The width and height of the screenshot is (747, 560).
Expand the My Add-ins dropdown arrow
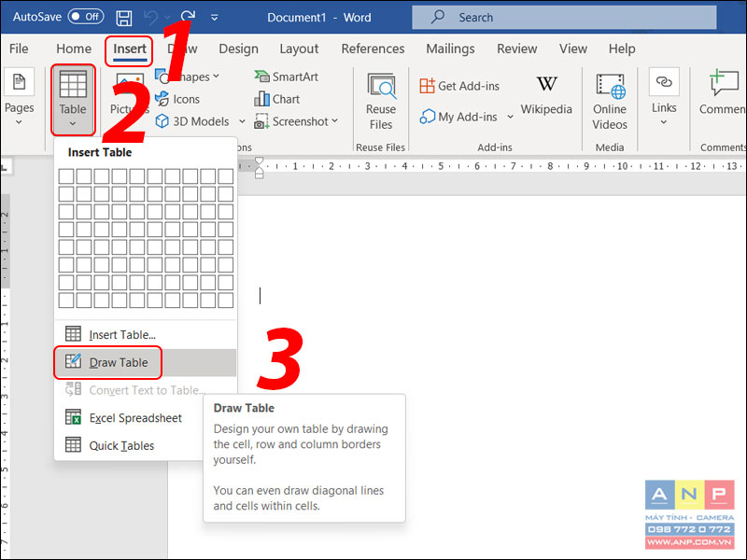click(x=510, y=117)
